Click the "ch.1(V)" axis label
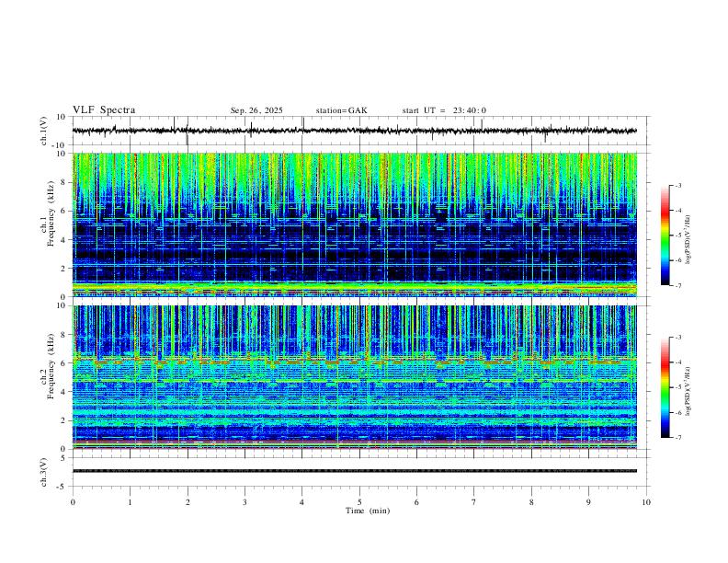Image resolution: width=728 pixels, height=563 pixels. (x=44, y=131)
